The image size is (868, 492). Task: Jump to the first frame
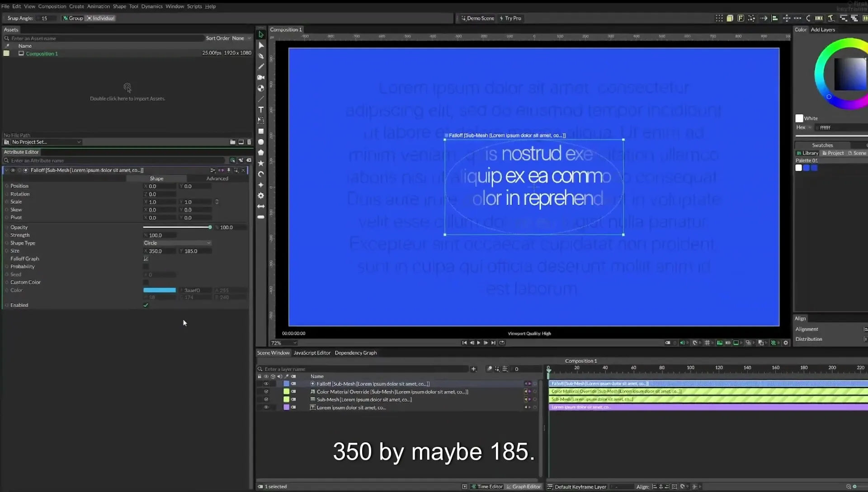464,343
